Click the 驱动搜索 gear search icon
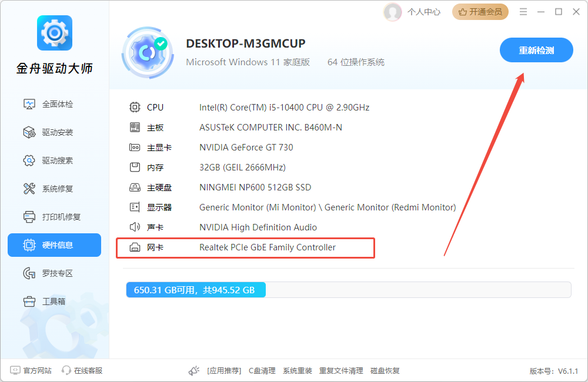 click(x=29, y=160)
